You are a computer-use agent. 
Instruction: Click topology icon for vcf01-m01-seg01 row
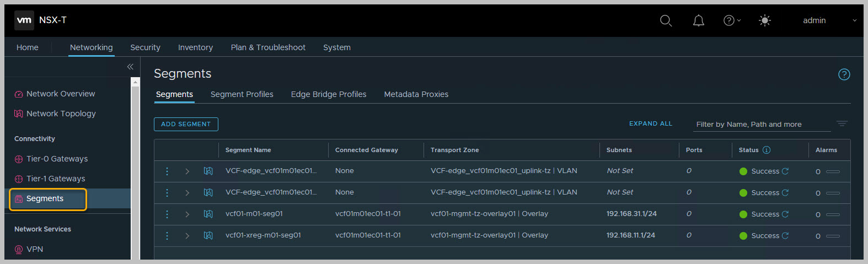(208, 214)
